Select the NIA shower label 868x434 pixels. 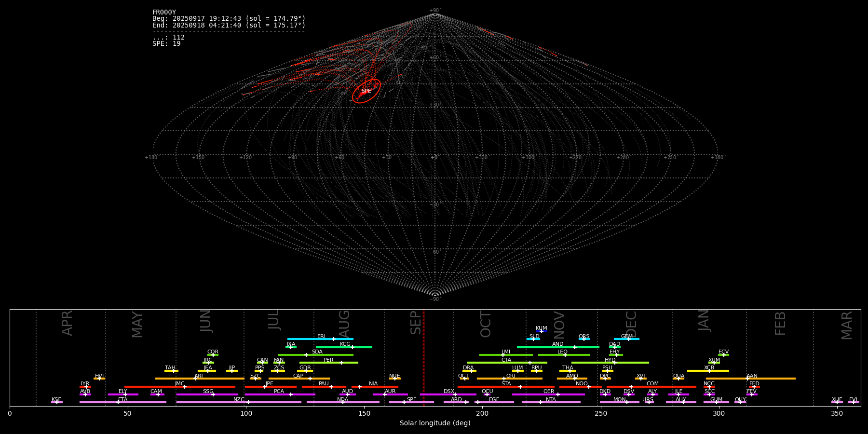pos(373,384)
